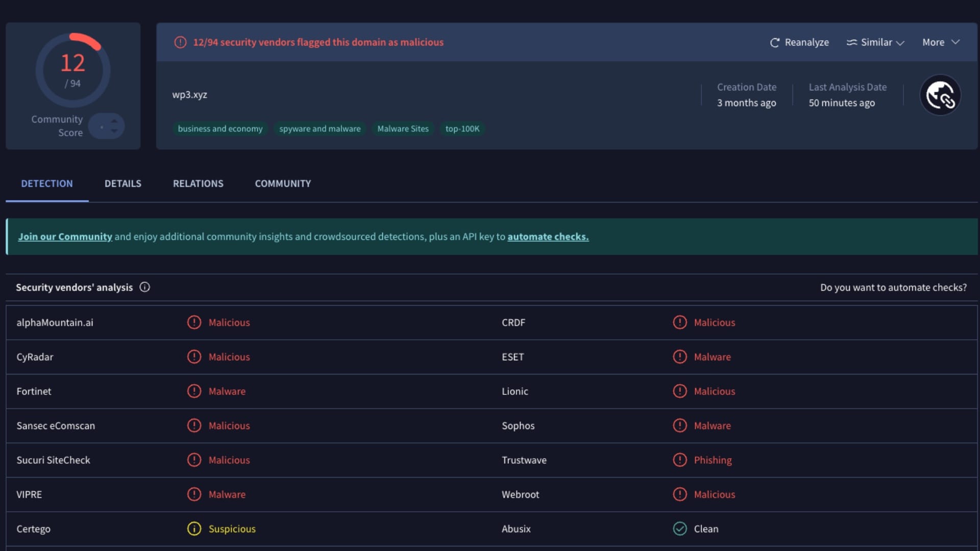The width and height of the screenshot is (980, 551).
Task: Downvote the community score arrow
Action: [x=114, y=131]
